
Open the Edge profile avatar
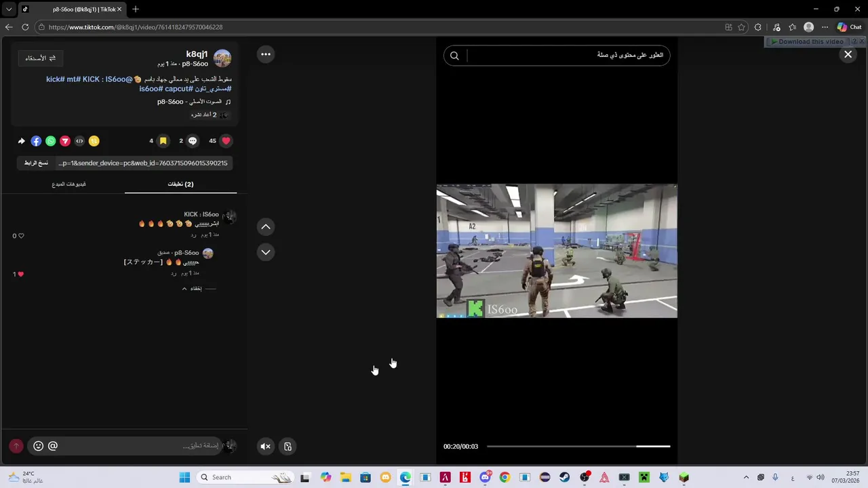(808, 27)
